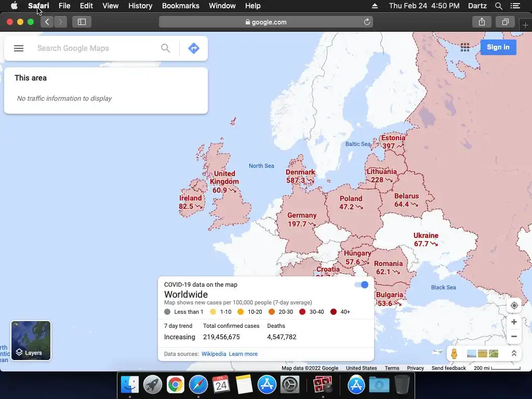Open Notification Center

pos(515,6)
